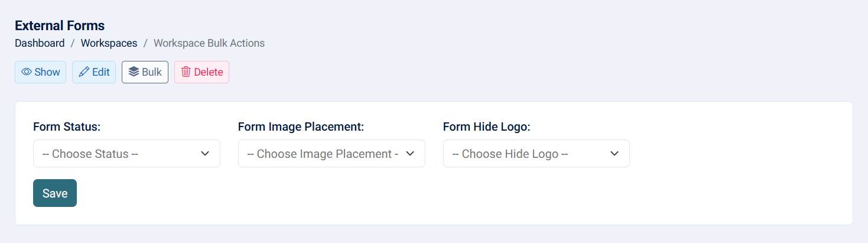Click the eye icon on the Show button
The width and height of the screenshot is (868, 243).
point(27,72)
